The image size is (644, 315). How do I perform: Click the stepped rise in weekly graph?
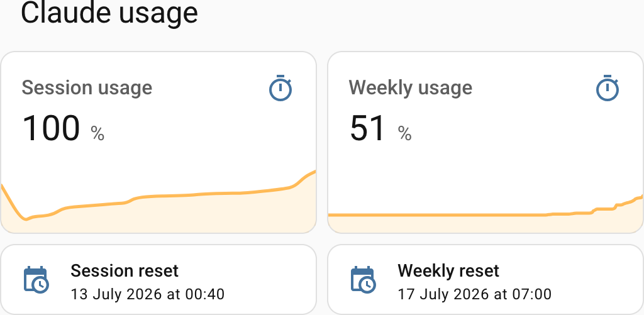[x=616, y=204]
